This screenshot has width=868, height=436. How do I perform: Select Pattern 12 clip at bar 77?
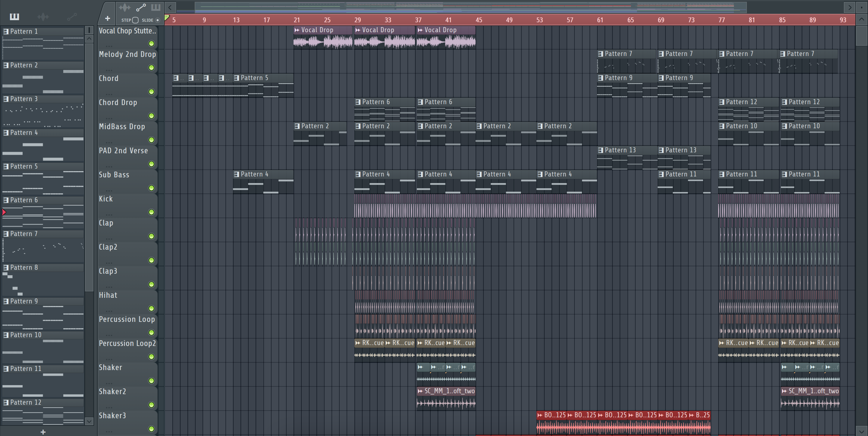(748, 110)
